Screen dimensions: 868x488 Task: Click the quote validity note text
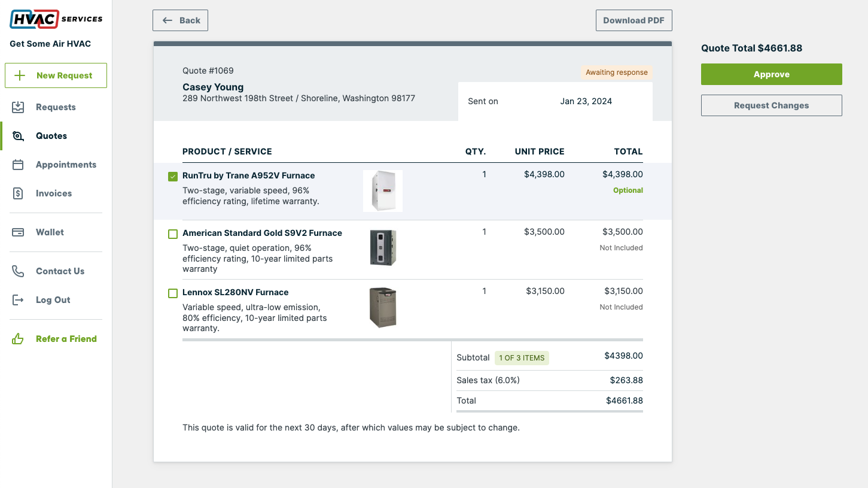351,428
